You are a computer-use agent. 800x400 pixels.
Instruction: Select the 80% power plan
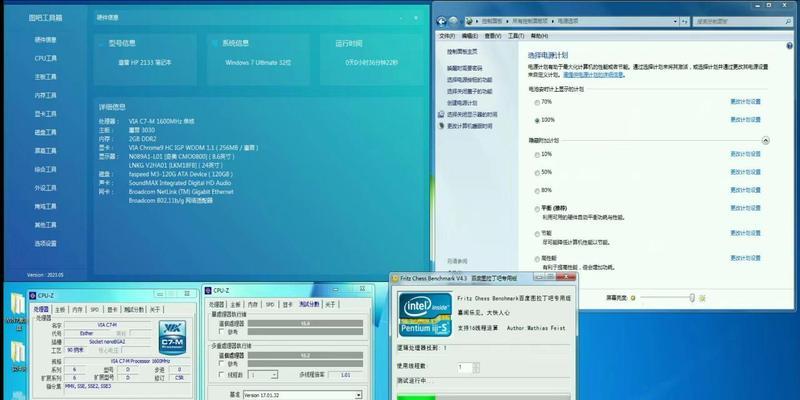point(537,191)
